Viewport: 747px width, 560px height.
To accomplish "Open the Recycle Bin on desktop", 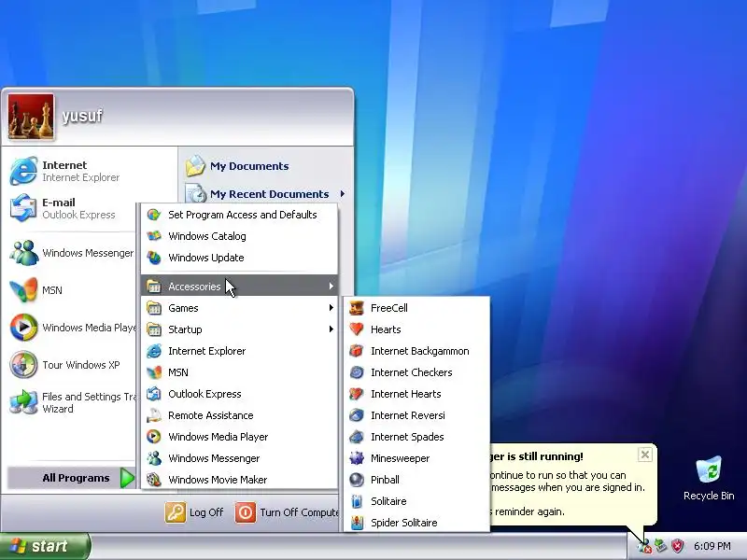I will (x=709, y=478).
